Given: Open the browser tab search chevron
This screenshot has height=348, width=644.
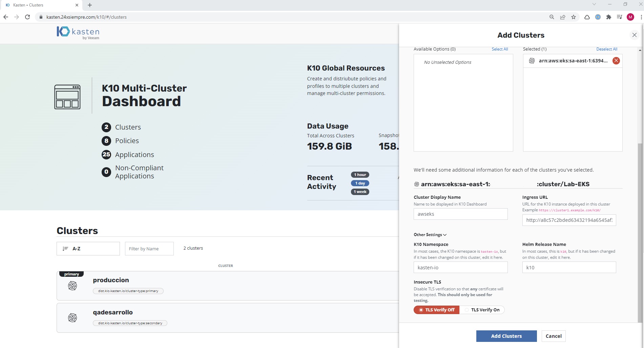Looking at the screenshot, I should pyautogui.click(x=594, y=4).
